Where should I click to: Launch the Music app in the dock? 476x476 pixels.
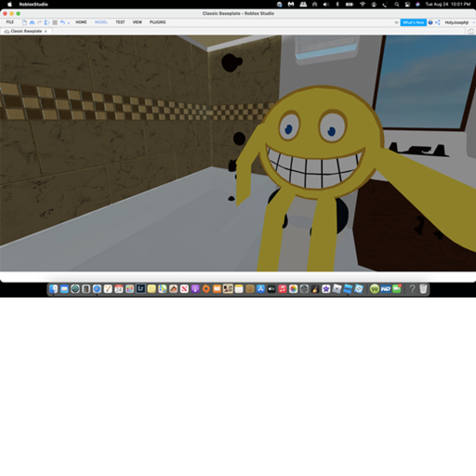tap(283, 289)
